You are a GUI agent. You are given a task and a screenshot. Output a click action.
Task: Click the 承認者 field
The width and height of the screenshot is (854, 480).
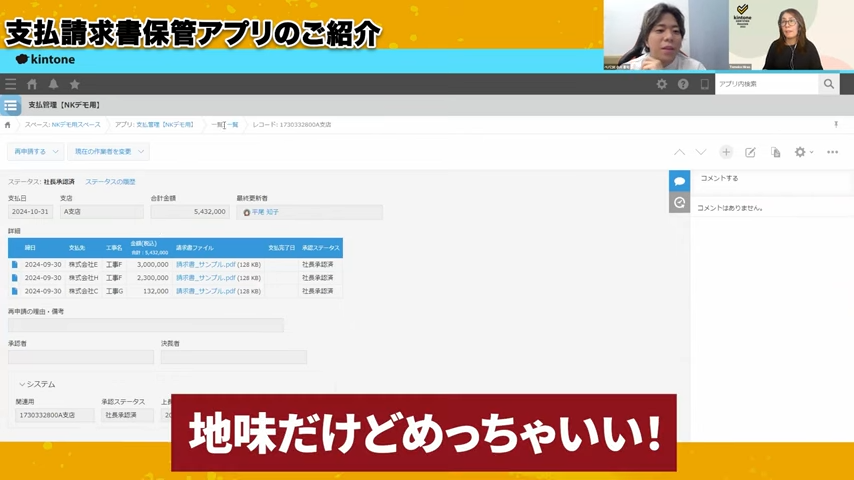coord(81,357)
